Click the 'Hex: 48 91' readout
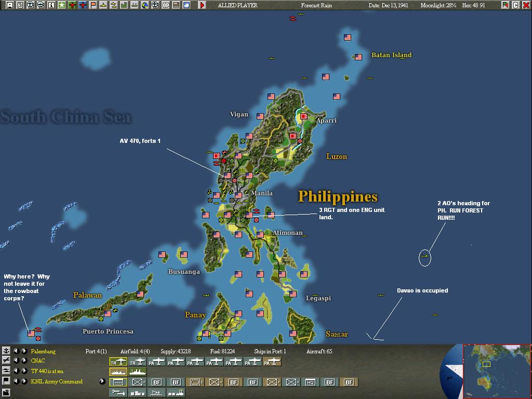This screenshot has height=399, width=532. coord(474,5)
